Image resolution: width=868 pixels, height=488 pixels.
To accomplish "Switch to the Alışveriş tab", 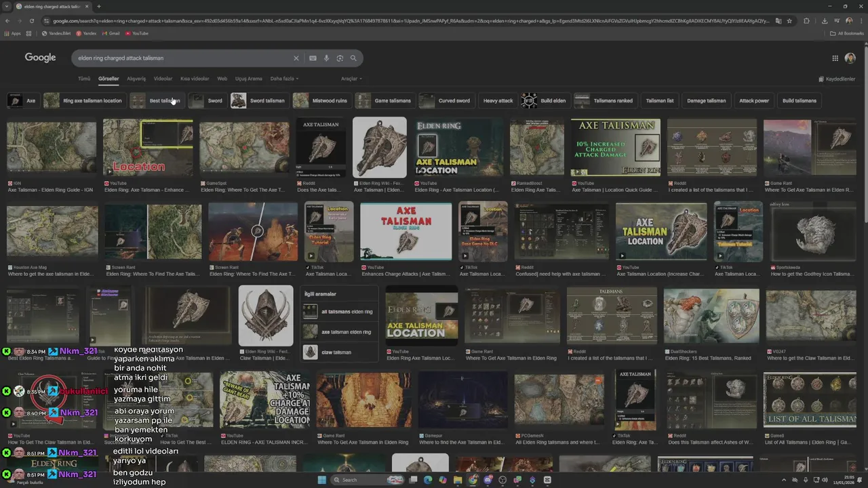I will coord(136,79).
